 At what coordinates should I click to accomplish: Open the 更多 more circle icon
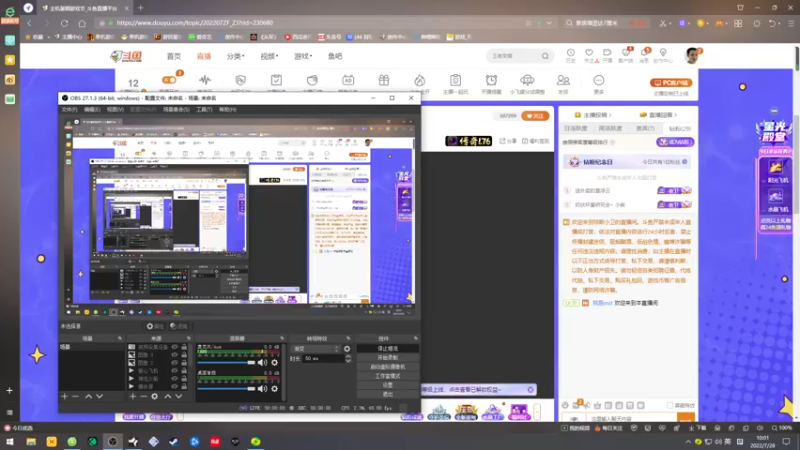[x=599, y=80]
